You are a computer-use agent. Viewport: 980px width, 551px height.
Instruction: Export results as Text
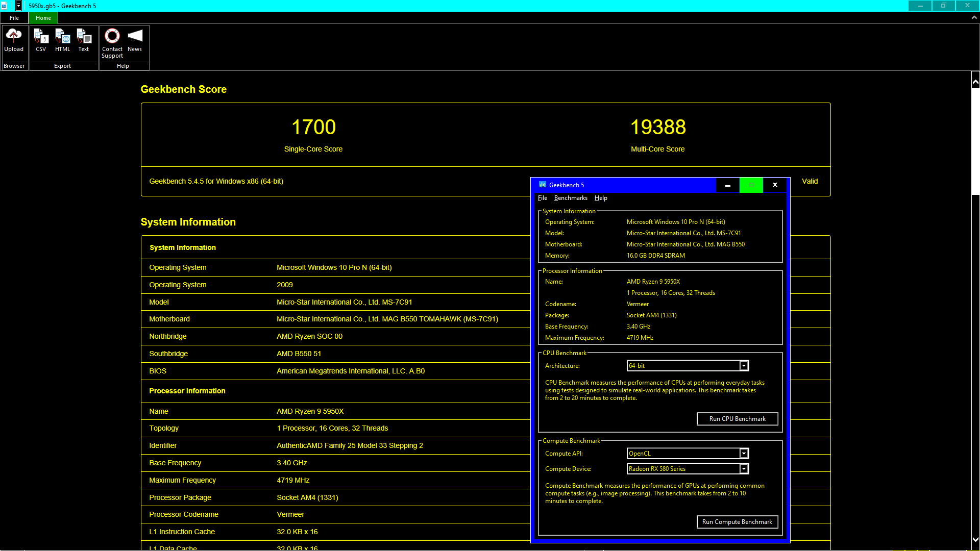(x=84, y=40)
